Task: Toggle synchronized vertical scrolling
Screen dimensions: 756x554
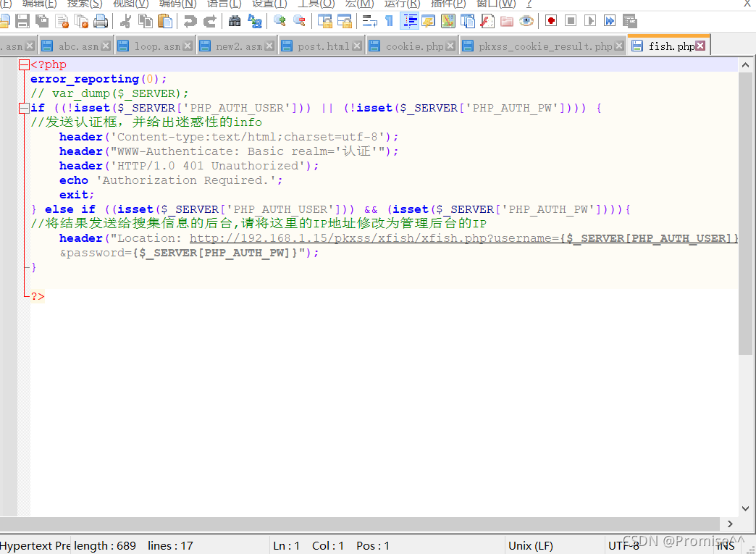Action: [325, 21]
